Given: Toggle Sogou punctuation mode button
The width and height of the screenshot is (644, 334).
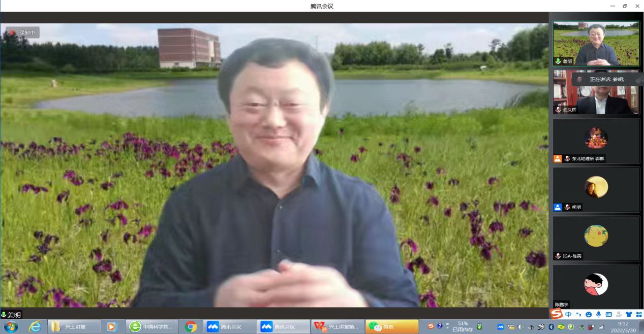Looking at the screenshot, I should [x=578, y=314].
